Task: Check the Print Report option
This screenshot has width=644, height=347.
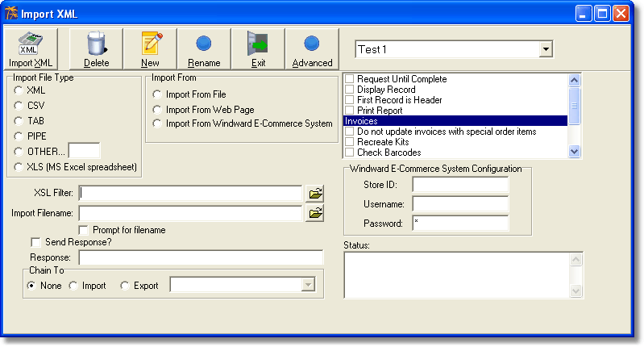Action: click(x=350, y=111)
